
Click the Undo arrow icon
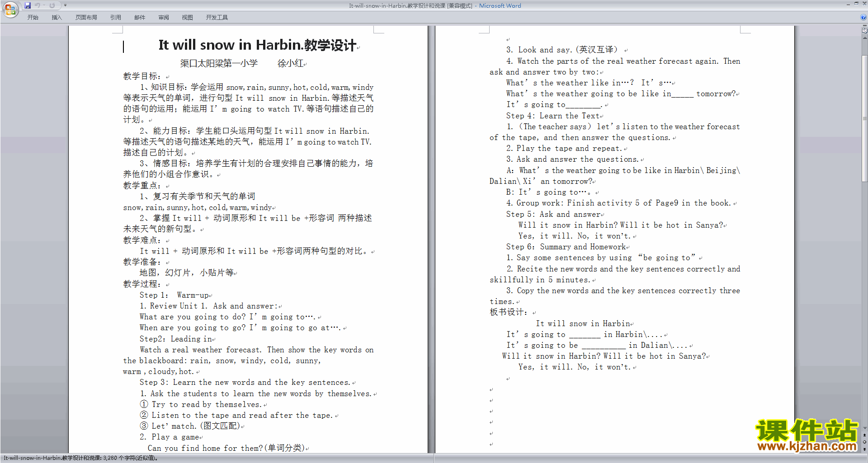point(38,5)
